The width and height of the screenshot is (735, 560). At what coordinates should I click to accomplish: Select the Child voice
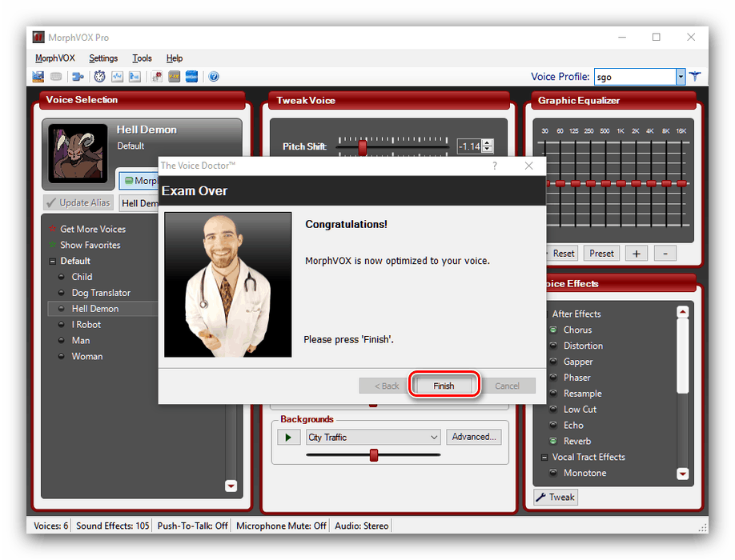[x=82, y=277]
